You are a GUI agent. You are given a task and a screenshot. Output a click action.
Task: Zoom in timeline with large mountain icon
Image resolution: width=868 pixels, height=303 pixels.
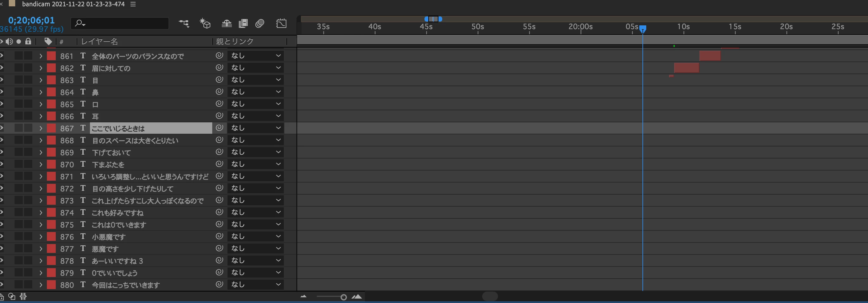(356, 297)
